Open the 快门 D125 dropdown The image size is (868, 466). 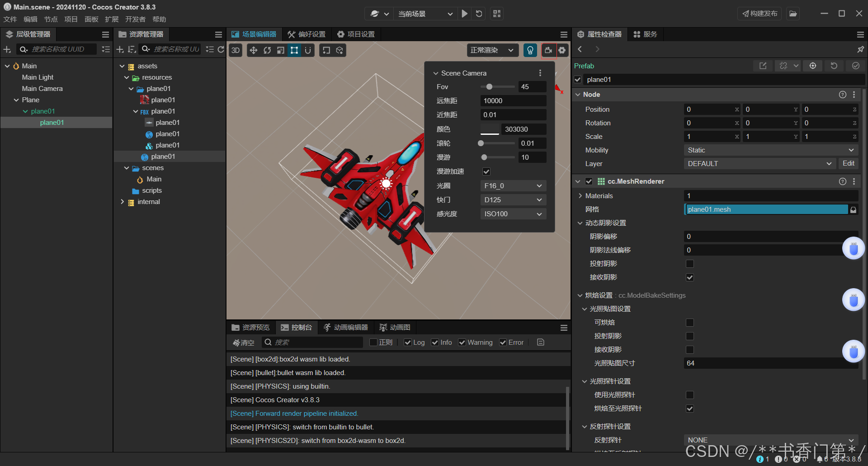coord(513,200)
